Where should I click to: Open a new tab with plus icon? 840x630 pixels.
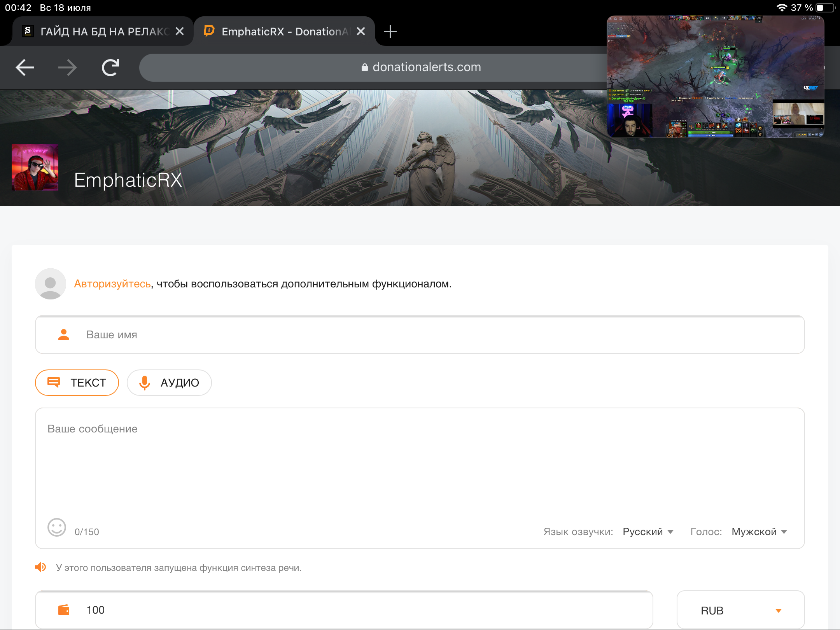(390, 31)
